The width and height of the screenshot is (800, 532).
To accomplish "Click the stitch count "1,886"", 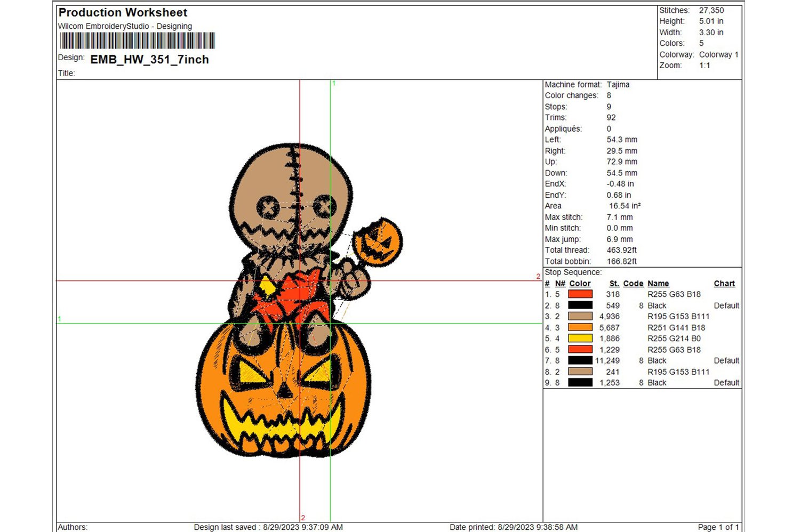I will 610,338.
